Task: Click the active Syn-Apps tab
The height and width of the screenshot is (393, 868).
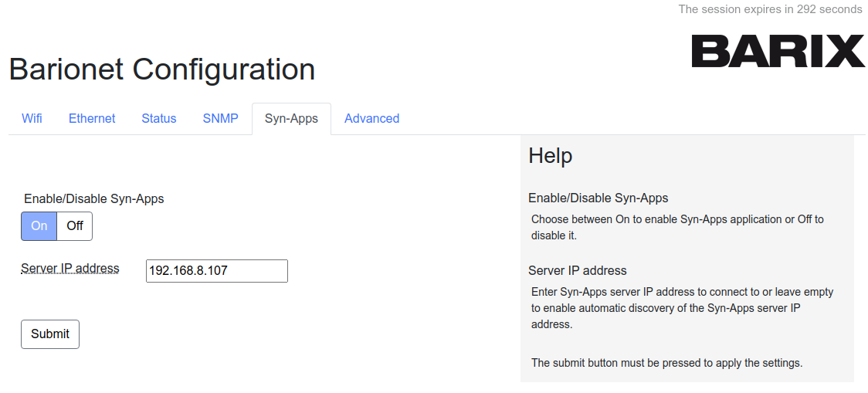Action: [291, 119]
